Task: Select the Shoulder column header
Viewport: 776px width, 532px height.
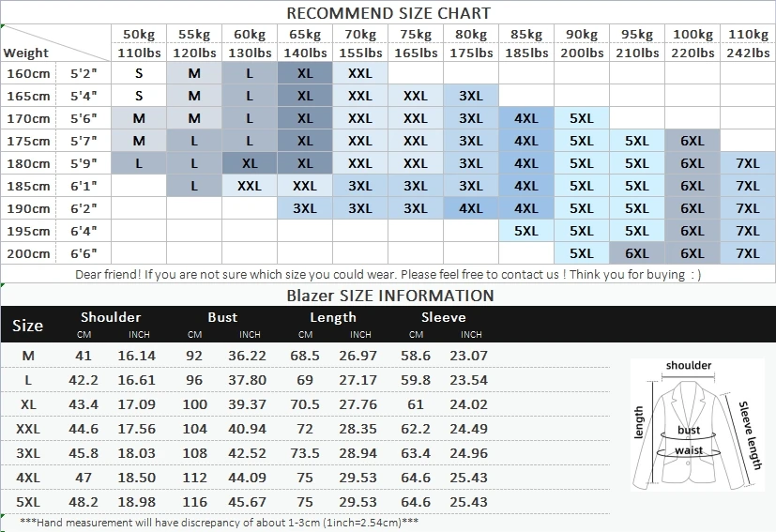Action: [x=111, y=317]
